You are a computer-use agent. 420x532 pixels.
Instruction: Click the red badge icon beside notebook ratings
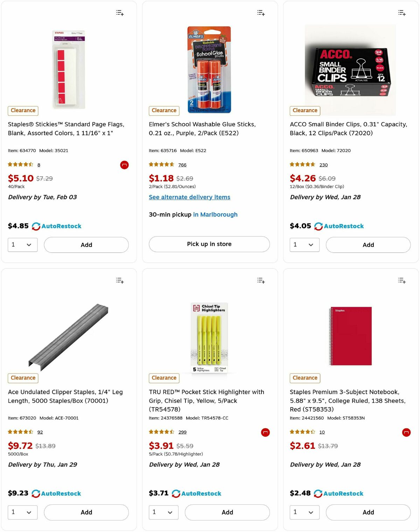tap(406, 432)
